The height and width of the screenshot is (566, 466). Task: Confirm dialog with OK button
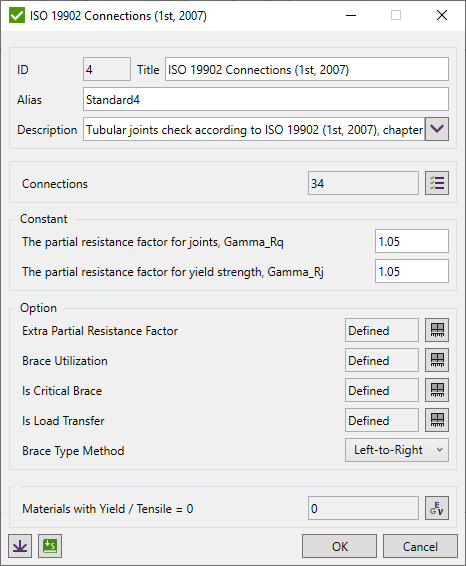click(339, 546)
